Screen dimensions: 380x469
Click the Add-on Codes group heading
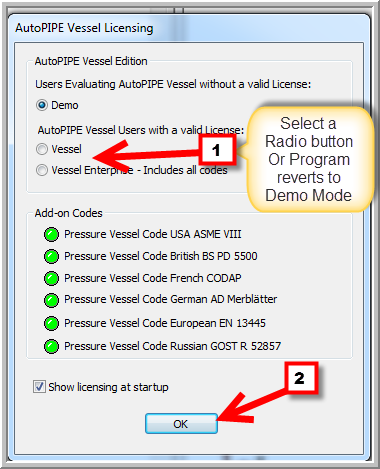point(68,213)
